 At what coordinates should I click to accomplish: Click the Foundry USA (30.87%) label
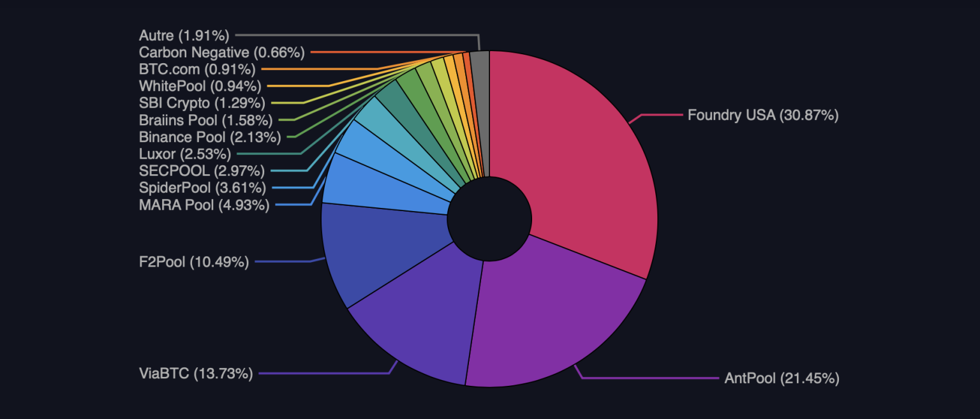[x=762, y=115]
